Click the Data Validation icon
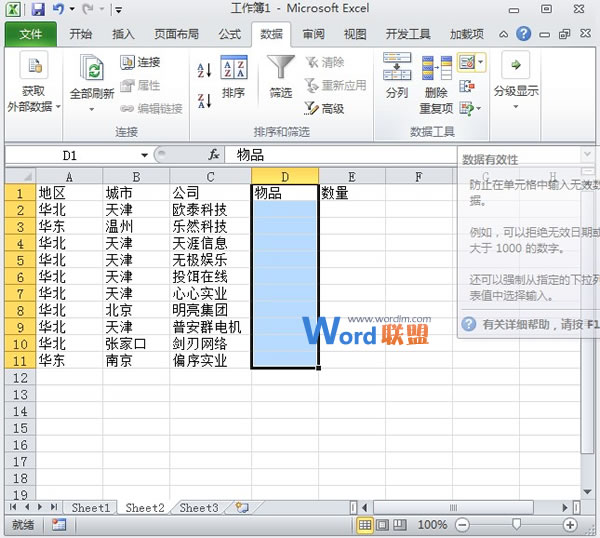This screenshot has width=600, height=538. 466,62
